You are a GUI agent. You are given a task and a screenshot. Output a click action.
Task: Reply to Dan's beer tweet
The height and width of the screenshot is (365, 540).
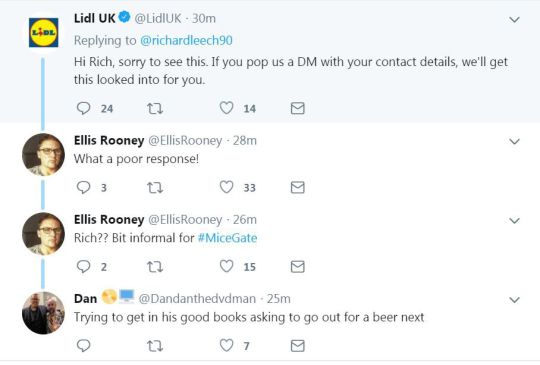[83, 345]
